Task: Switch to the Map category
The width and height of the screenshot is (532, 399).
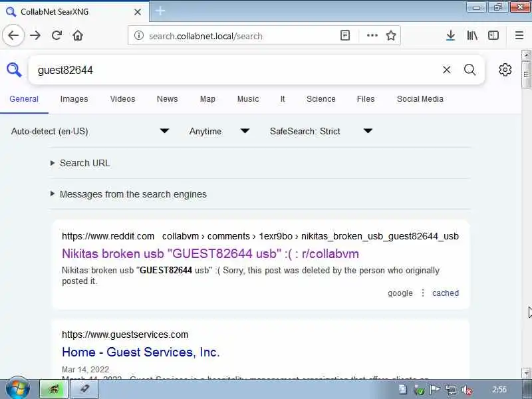Action: 207,98
